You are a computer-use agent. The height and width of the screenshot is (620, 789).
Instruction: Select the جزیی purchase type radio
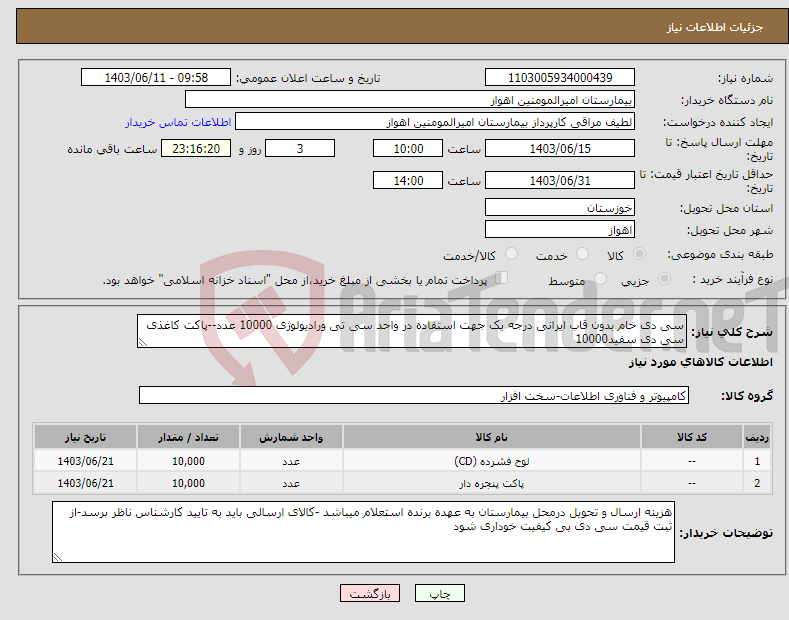[x=664, y=278]
